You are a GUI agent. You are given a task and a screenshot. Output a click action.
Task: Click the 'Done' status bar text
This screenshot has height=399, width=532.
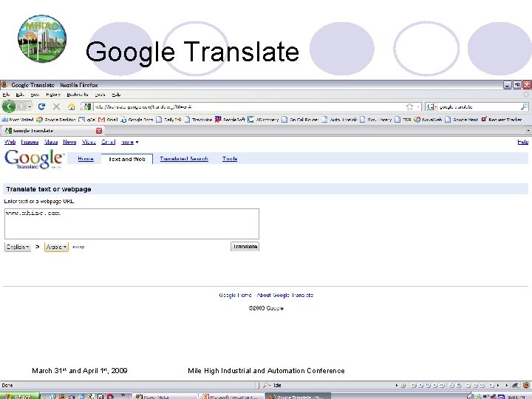7,386
